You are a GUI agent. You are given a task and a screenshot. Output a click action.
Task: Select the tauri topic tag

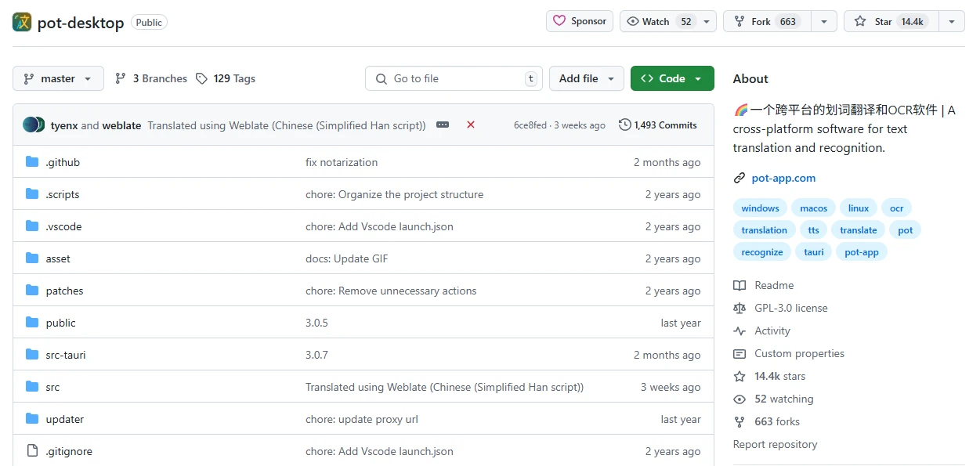tap(814, 252)
